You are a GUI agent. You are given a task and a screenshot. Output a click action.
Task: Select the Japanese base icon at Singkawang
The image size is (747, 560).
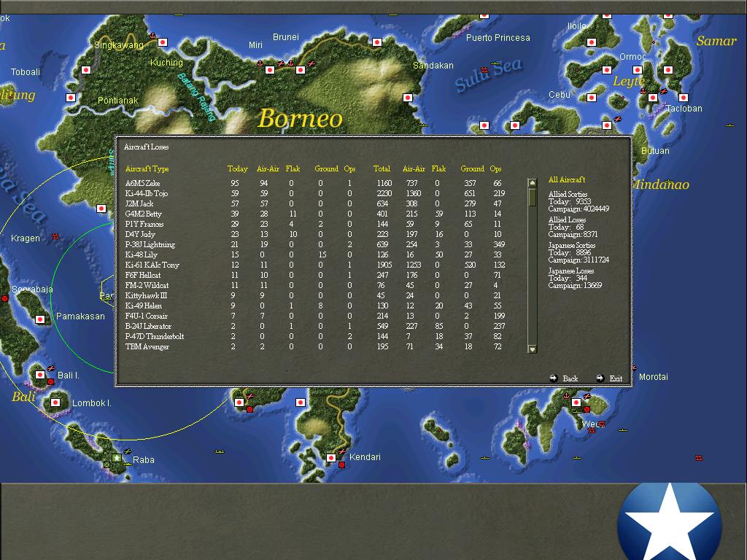pos(163,42)
